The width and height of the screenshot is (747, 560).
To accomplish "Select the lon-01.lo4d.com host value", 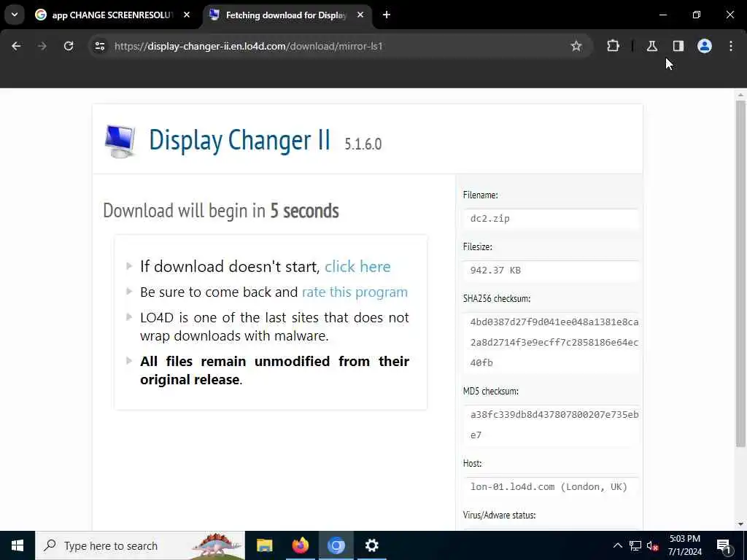I will pyautogui.click(x=550, y=486).
